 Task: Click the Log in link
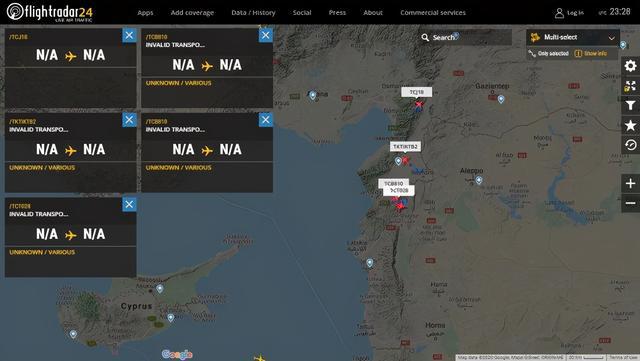coord(569,13)
